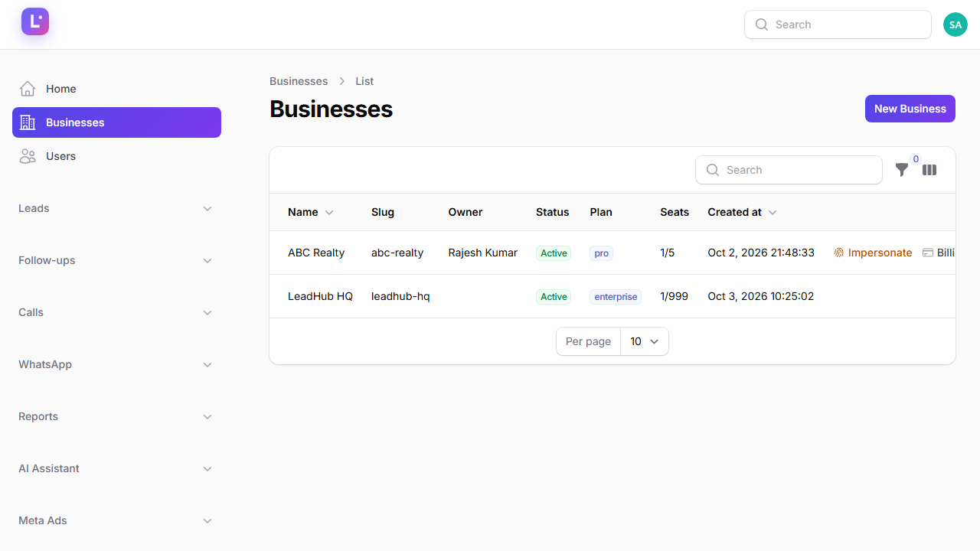Click the Users people icon in sidebar
Screen dimensions: 980x551
[x=28, y=156]
